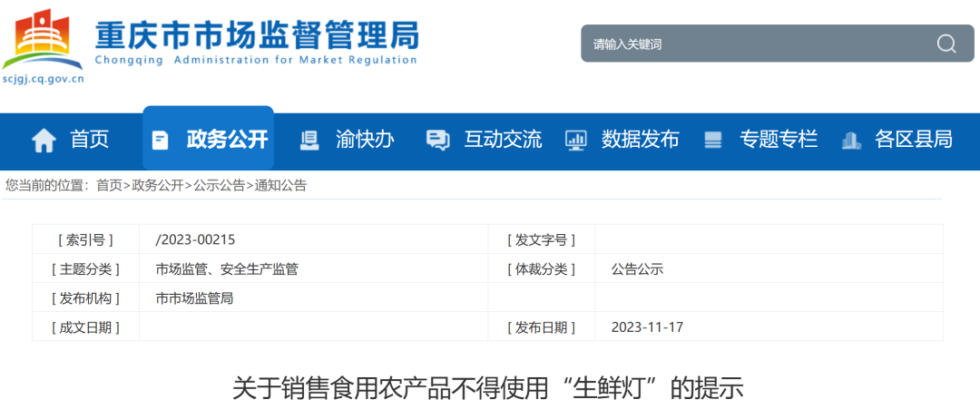Select the 政务公开 navigation tab
Viewport: 980px width, 419px height.
[227, 140]
